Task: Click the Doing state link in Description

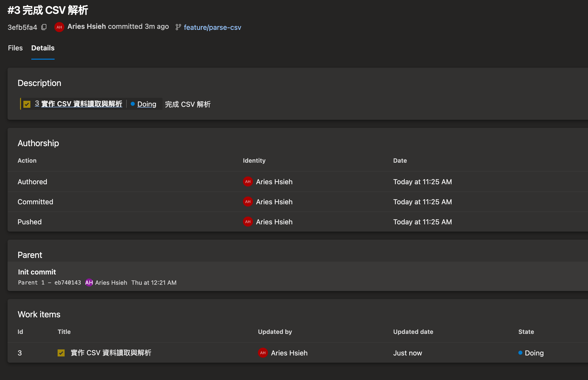Action: pos(147,104)
